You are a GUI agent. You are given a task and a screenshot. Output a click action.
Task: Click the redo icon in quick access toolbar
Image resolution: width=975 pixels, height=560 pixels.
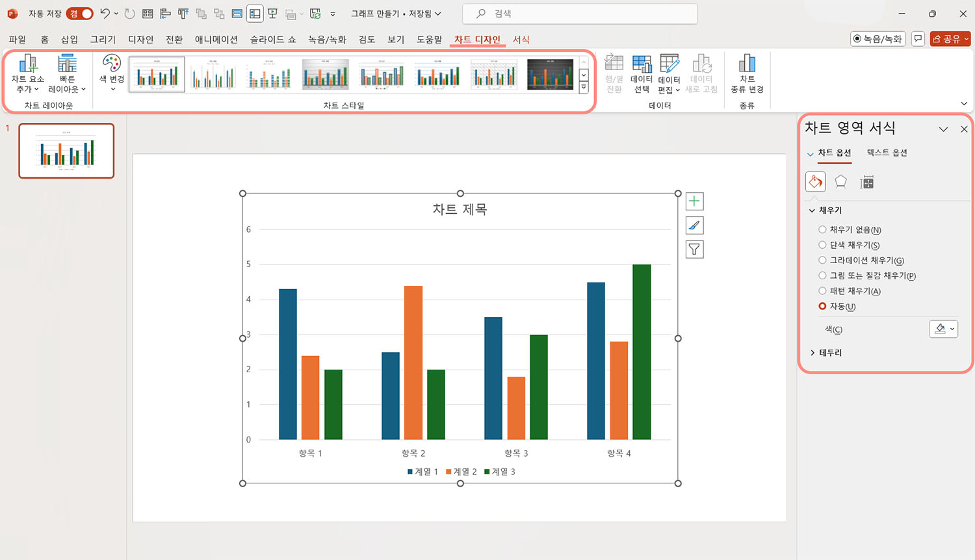click(129, 13)
